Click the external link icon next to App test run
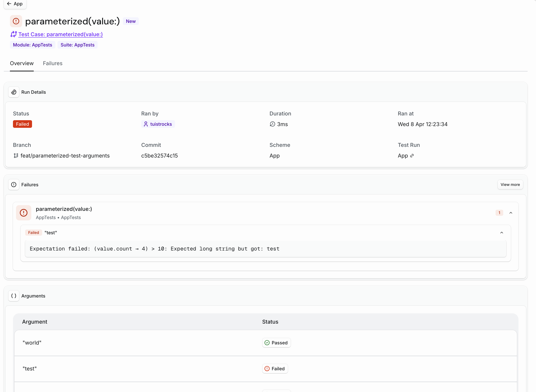Viewport: 536px width, 392px height. (412, 156)
